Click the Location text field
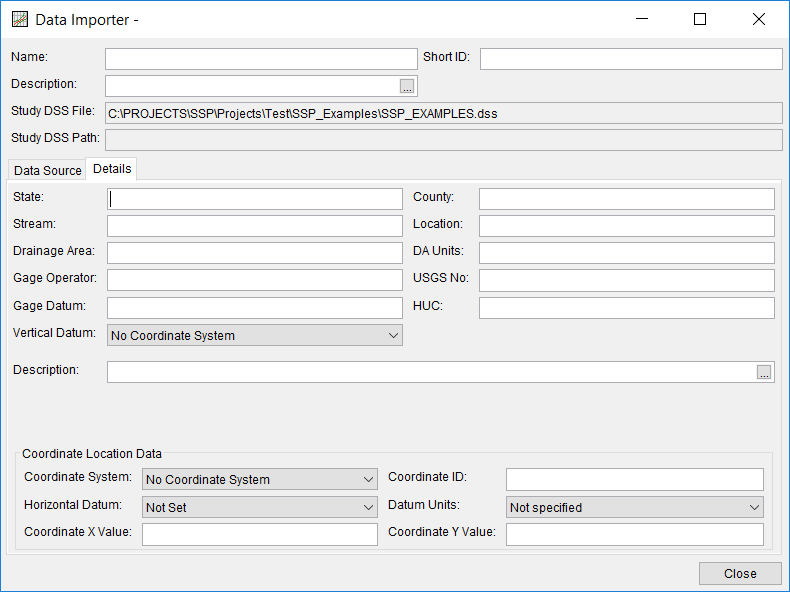Image resolution: width=790 pixels, height=592 pixels. click(627, 226)
